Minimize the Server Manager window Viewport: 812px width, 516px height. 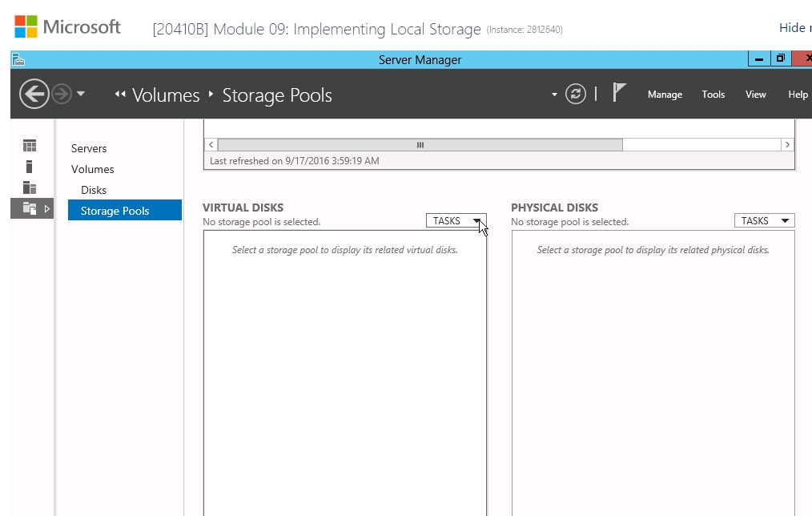click(758, 58)
